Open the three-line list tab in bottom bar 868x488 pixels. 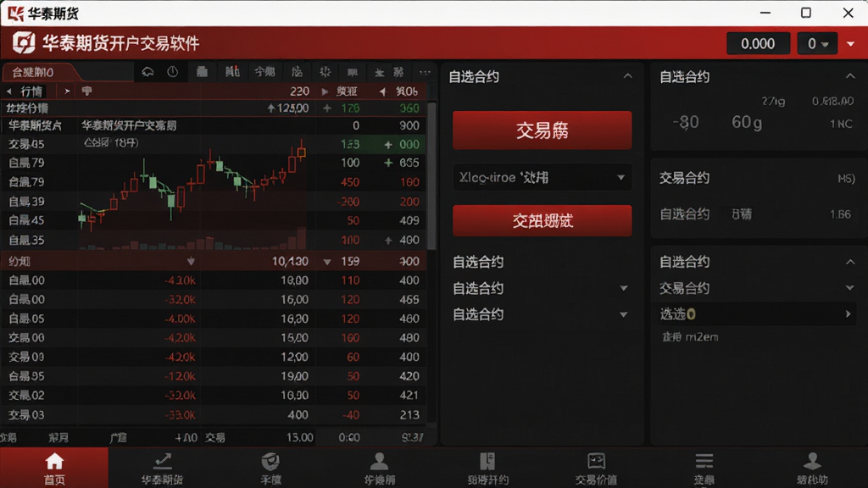(x=704, y=468)
